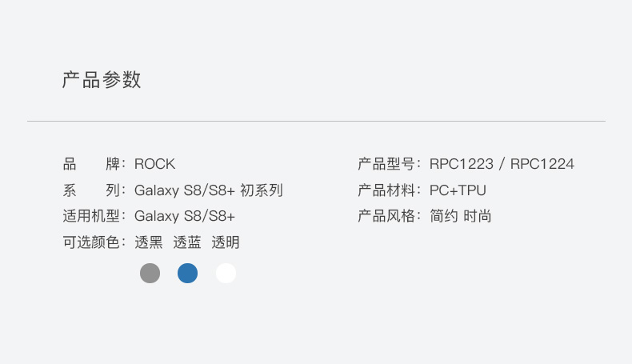The image size is (632, 364).
Task: Select the blue color swatch
Action: click(x=187, y=274)
